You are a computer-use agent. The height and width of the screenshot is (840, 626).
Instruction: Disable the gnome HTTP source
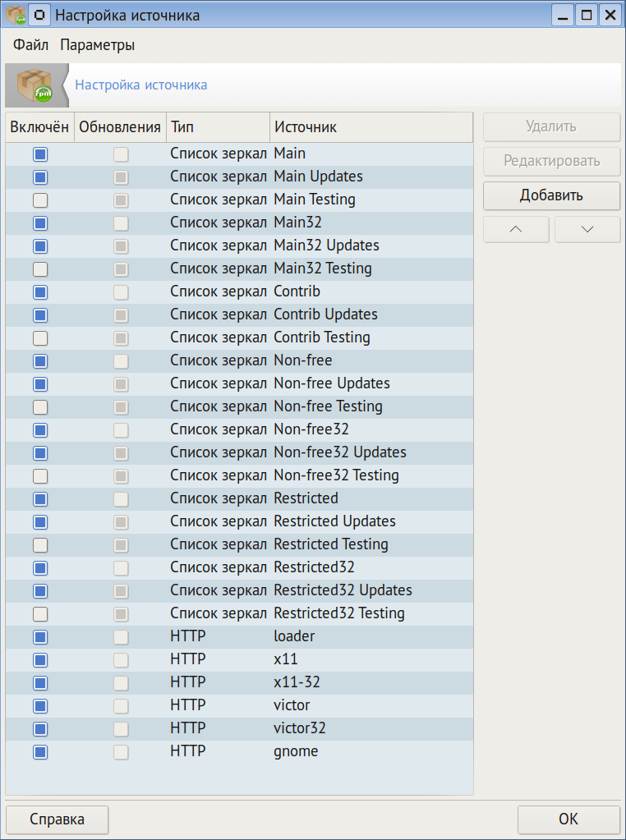click(40, 753)
